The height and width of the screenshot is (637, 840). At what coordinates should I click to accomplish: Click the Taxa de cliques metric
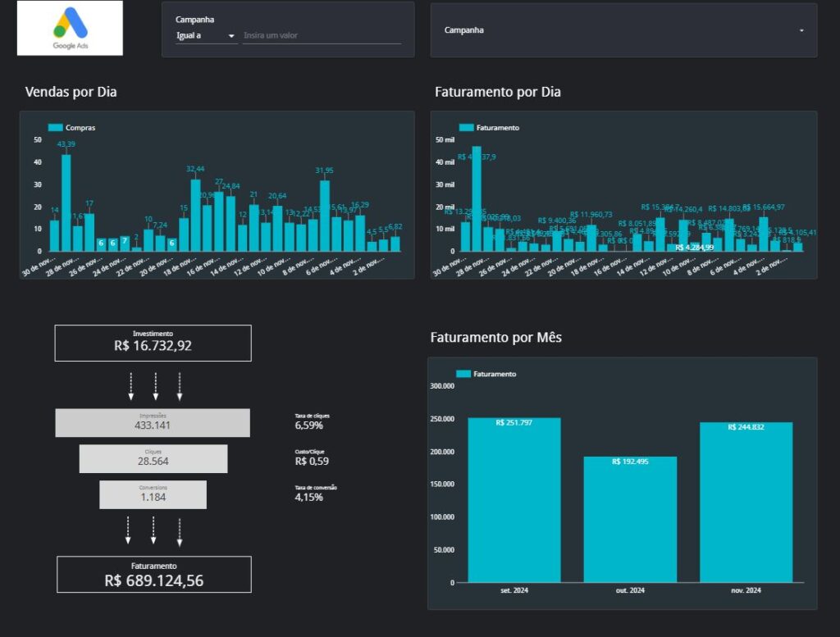point(309,421)
